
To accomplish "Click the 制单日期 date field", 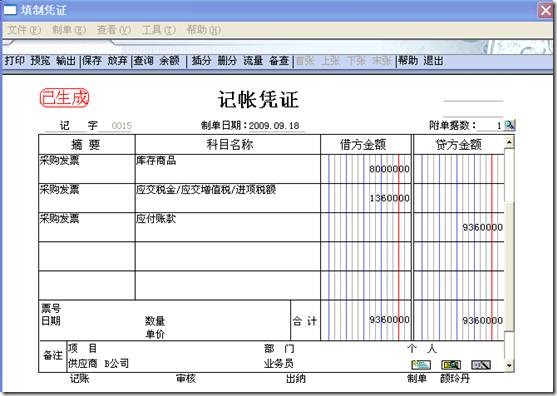I will click(x=274, y=126).
